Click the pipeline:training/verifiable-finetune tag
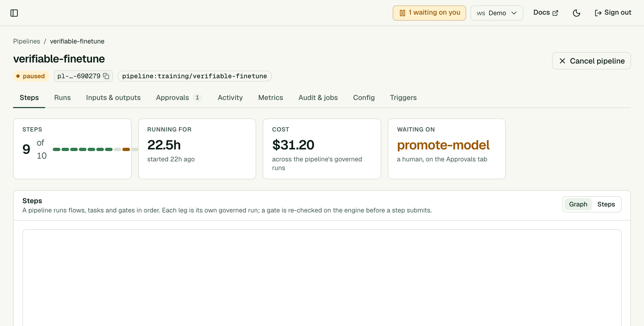The width and height of the screenshot is (644, 326). (194, 76)
